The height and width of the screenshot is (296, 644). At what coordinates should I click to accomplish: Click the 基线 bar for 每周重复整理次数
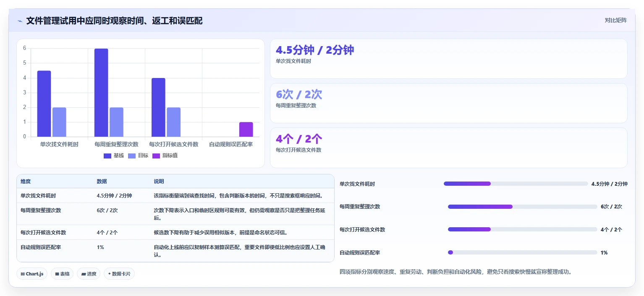[x=101, y=93]
